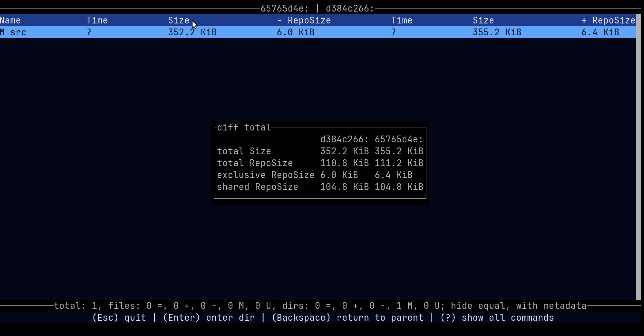644x336 pixels.
Task: Click snapshot ID 65765d4e in the top title
Action: point(284,8)
